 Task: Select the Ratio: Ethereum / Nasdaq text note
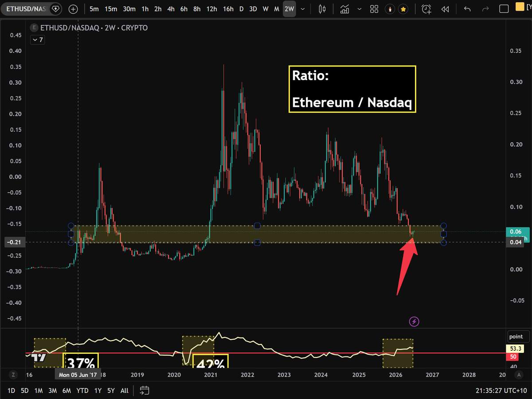[x=352, y=89]
